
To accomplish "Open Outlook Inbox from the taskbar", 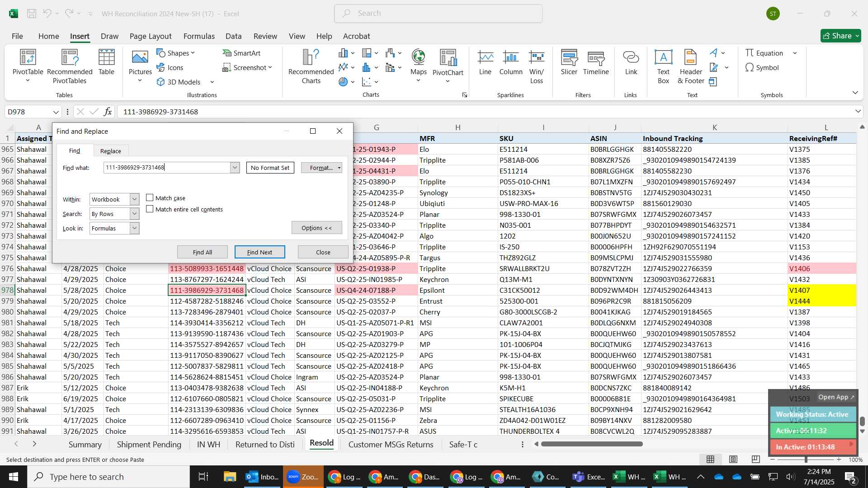I will click(x=262, y=477).
